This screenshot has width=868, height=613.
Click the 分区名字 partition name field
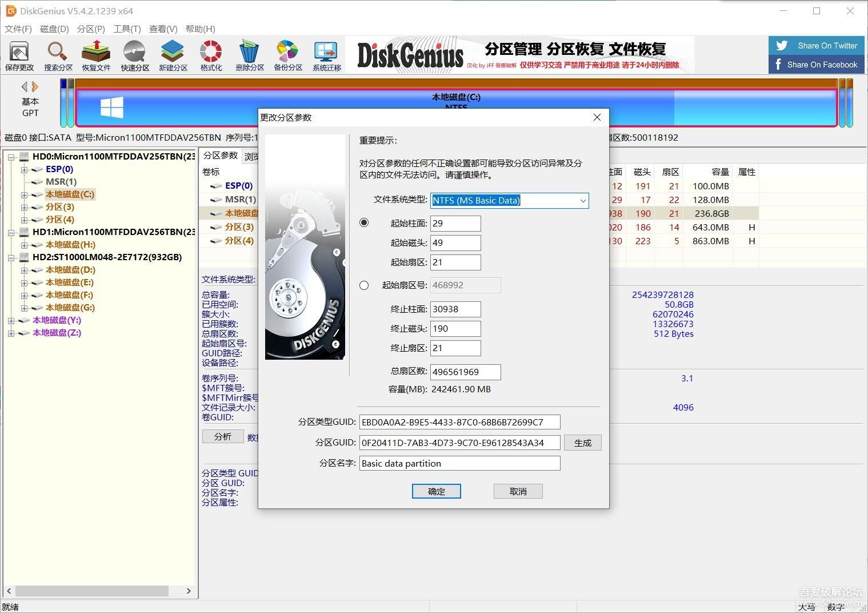459,463
